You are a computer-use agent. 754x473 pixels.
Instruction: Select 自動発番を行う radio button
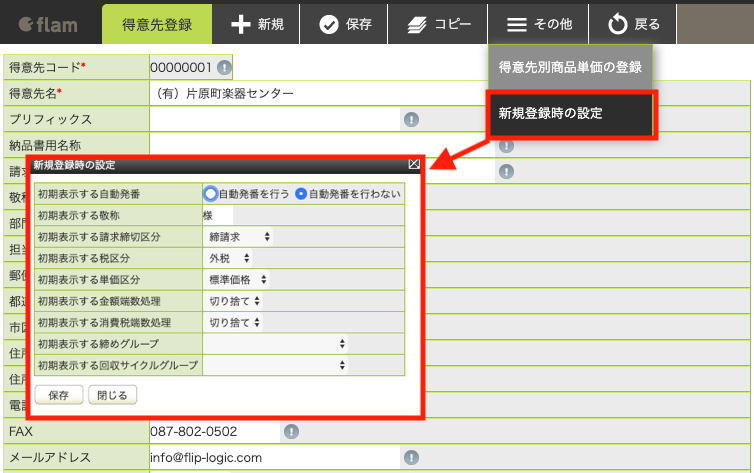[210, 194]
